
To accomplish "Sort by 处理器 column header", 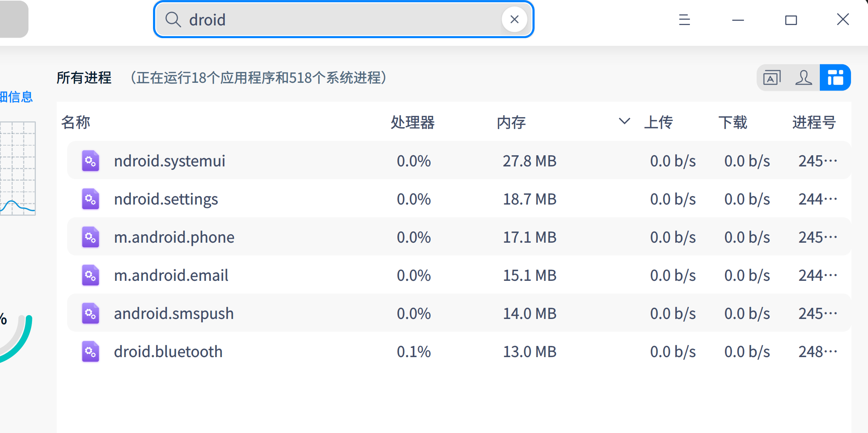I will tap(412, 123).
